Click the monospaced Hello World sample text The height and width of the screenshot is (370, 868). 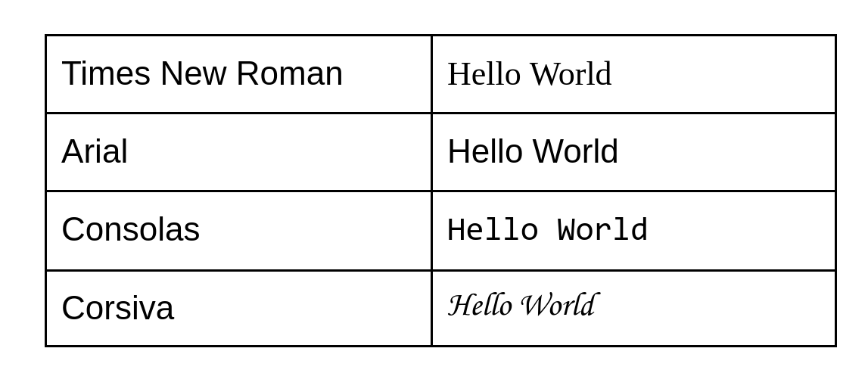[x=547, y=231]
